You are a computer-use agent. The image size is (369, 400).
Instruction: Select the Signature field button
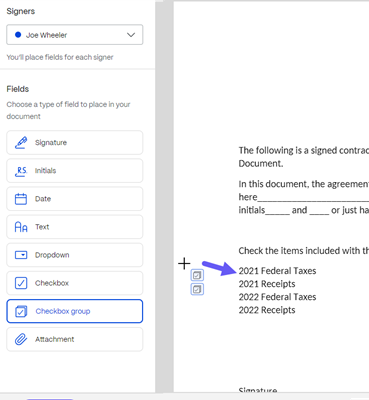point(75,143)
